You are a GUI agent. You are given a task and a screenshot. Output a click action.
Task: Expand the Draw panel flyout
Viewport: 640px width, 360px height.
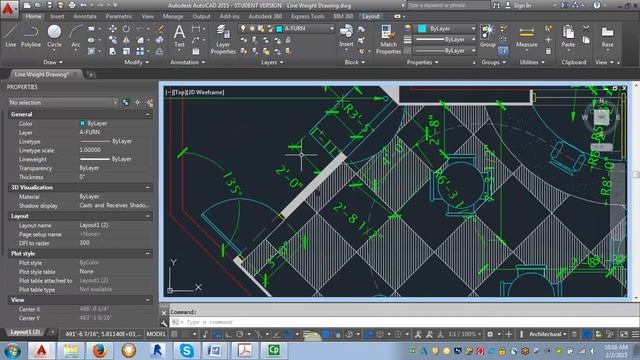point(53,62)
